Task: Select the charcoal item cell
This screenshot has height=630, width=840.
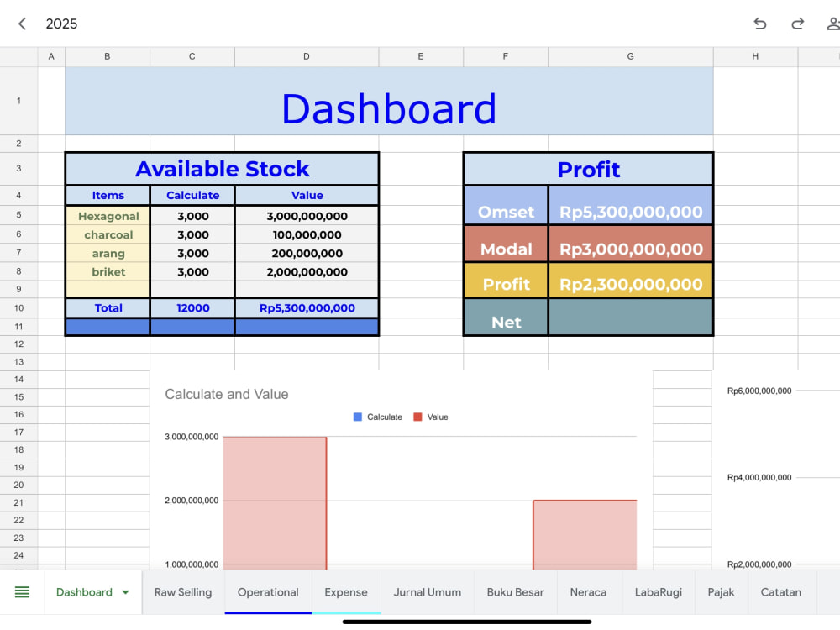Action: pyautogui.click(x=108, y=234)
